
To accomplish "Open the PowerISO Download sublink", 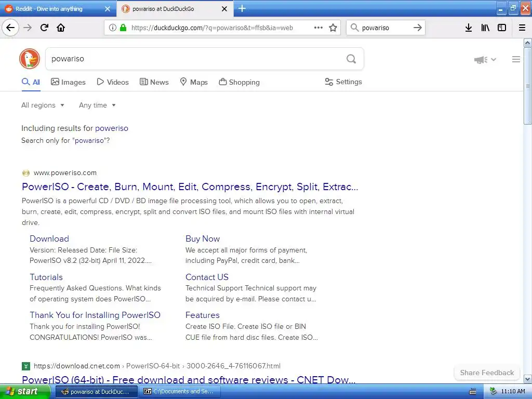I will pos(49,238).
